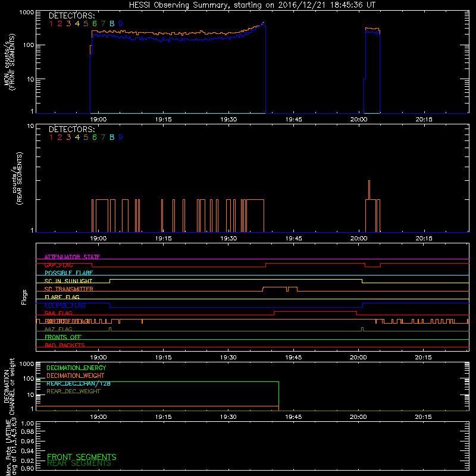Select the REAR_DEC_CHAN/128 legend label

click(79, 384)
